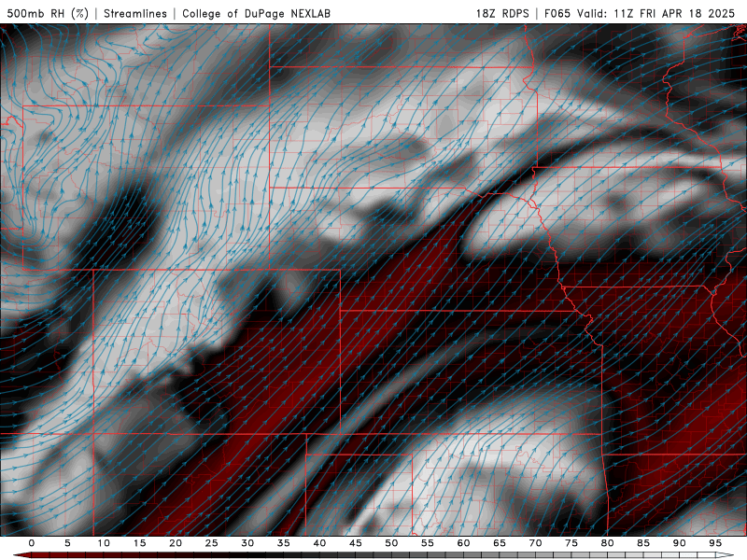Click "College of DuPage NEXLAB" text
This screenshot has height=560, width=747.
(256, 14)
